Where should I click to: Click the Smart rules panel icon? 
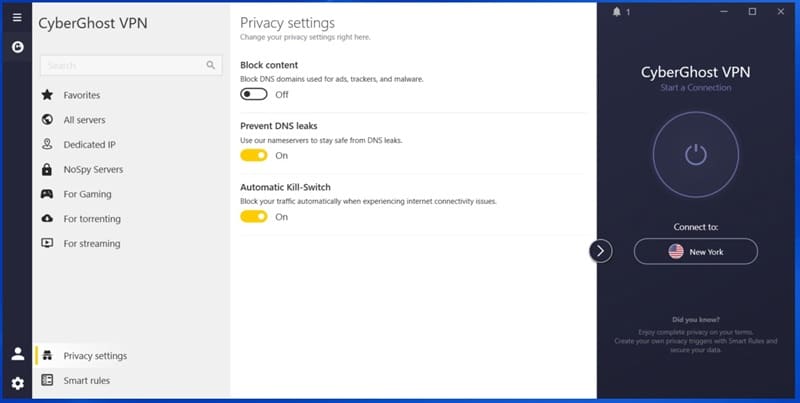pyautogui.click(x=47, y=380)
